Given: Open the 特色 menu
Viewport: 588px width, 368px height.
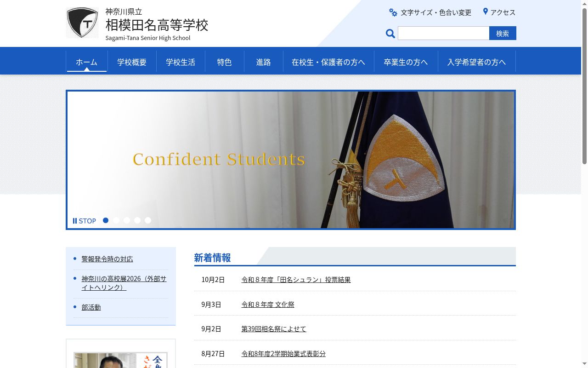Looking at the screenshot, I should pos(224,62).
